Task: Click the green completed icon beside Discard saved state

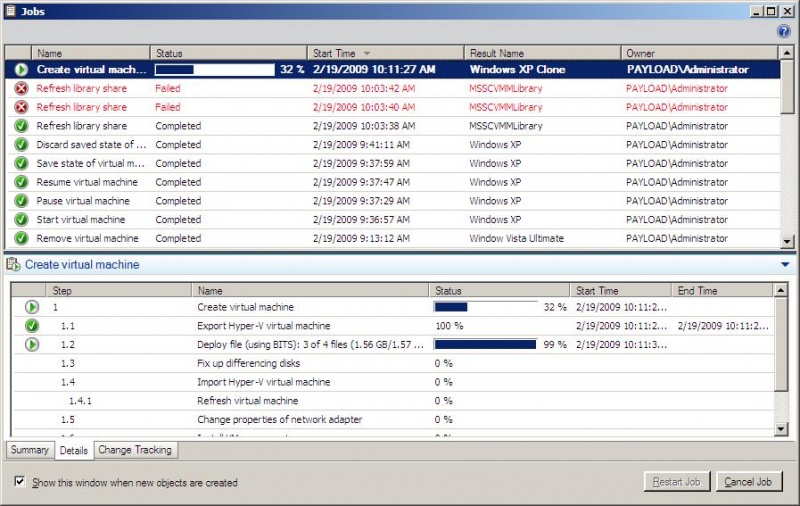Action: [21, 145]
